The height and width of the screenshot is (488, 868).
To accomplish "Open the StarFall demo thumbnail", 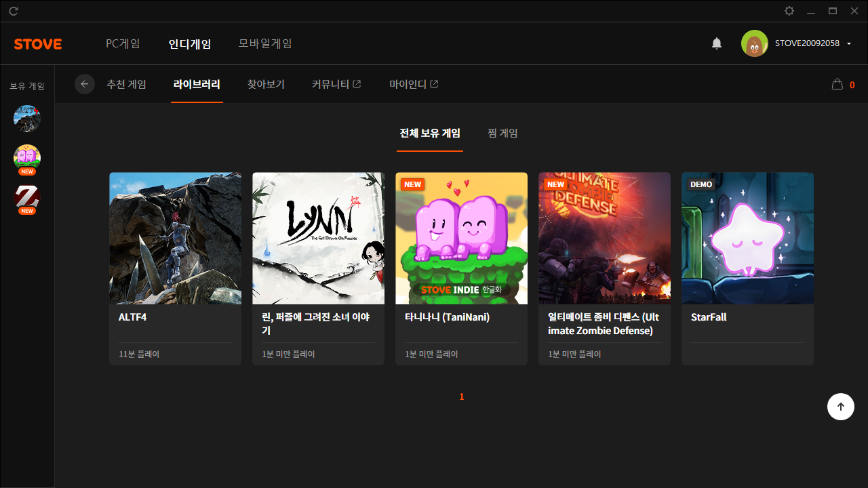I will (747, 238).
